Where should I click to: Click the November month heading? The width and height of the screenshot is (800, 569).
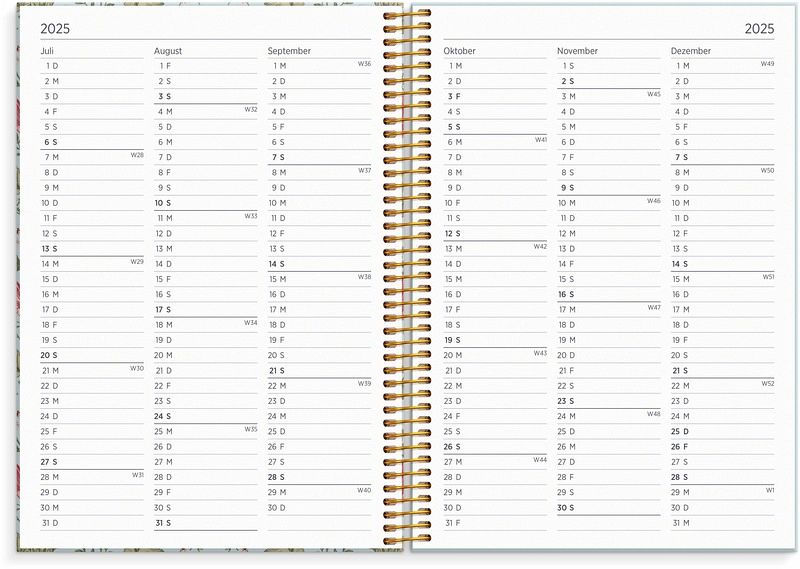(577, 51)
